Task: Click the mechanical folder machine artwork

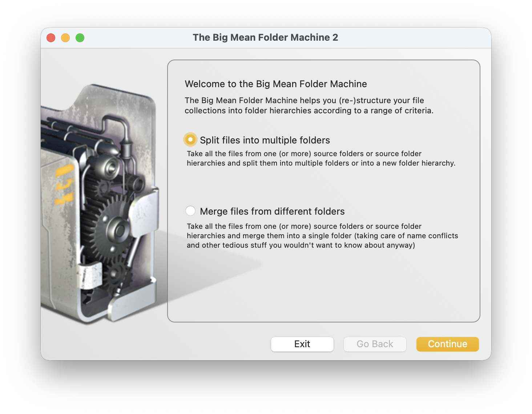Action: tap(100, 203)
